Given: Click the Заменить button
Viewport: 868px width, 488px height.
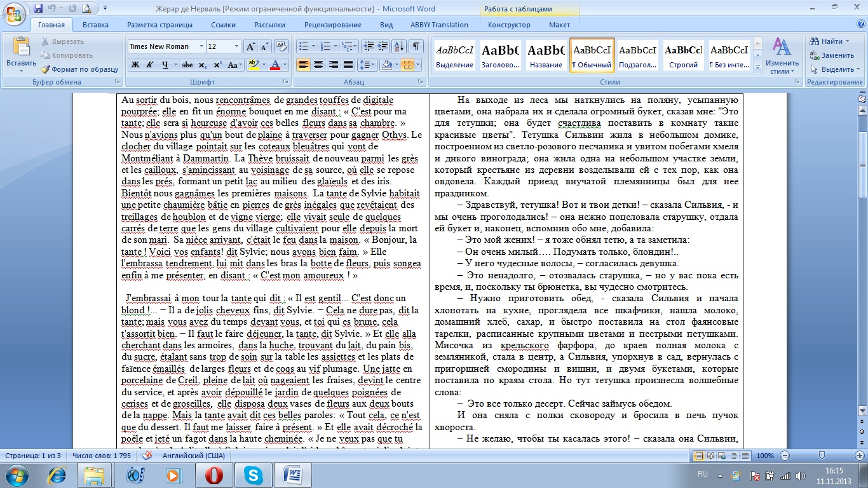Looking at the screenshot, I should [x=831, y=55].
